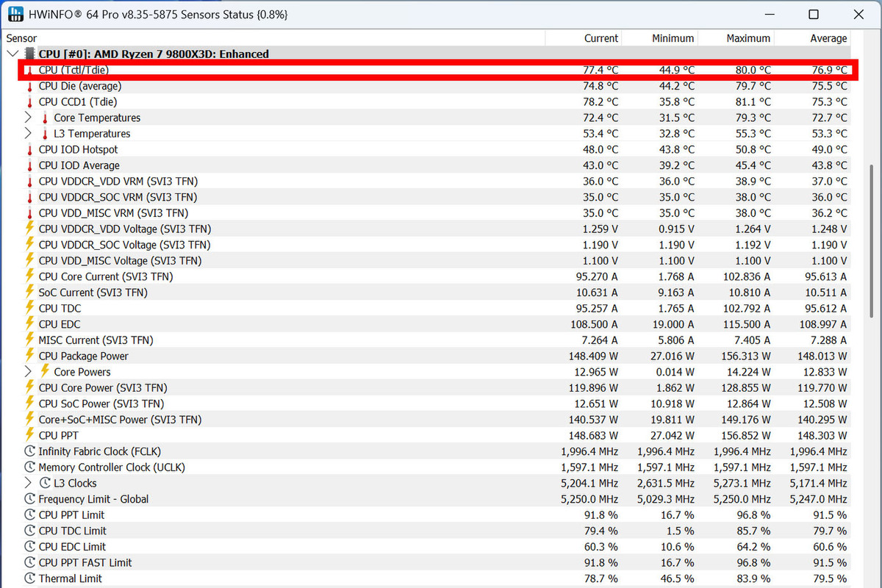Click the thermometer icon for CPU IOD Average
Screen dimensions: 882x588
(x=30, y=165)
